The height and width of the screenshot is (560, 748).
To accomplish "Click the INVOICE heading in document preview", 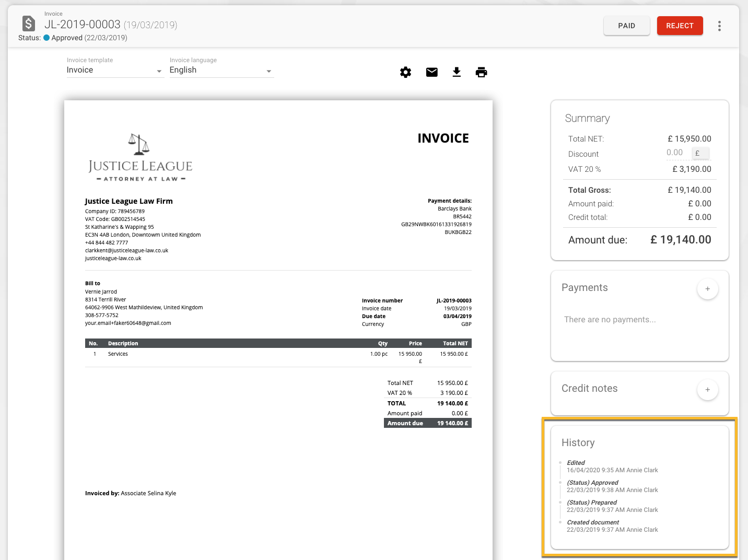I will [443, 138].
